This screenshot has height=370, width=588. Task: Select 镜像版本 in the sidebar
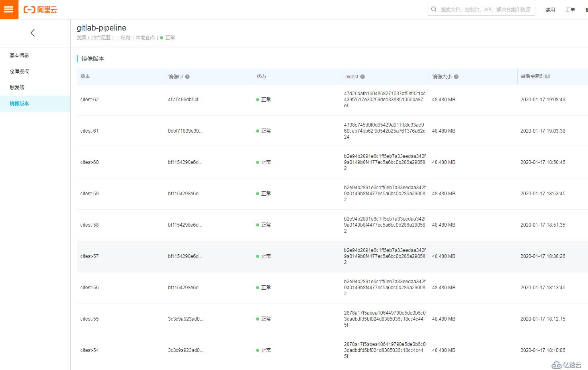(x=35, y=104)
